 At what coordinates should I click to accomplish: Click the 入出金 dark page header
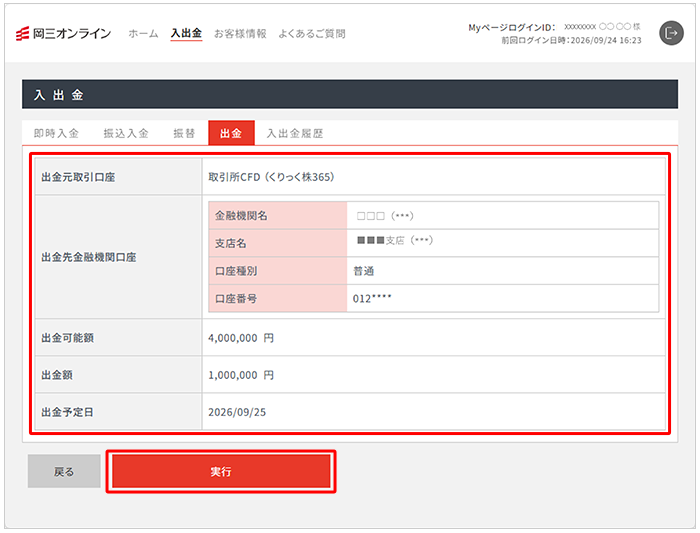click(x=350, y=94)
